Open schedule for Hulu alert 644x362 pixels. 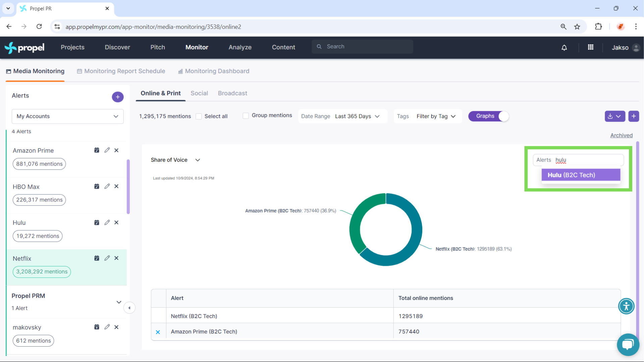point(97,222)
